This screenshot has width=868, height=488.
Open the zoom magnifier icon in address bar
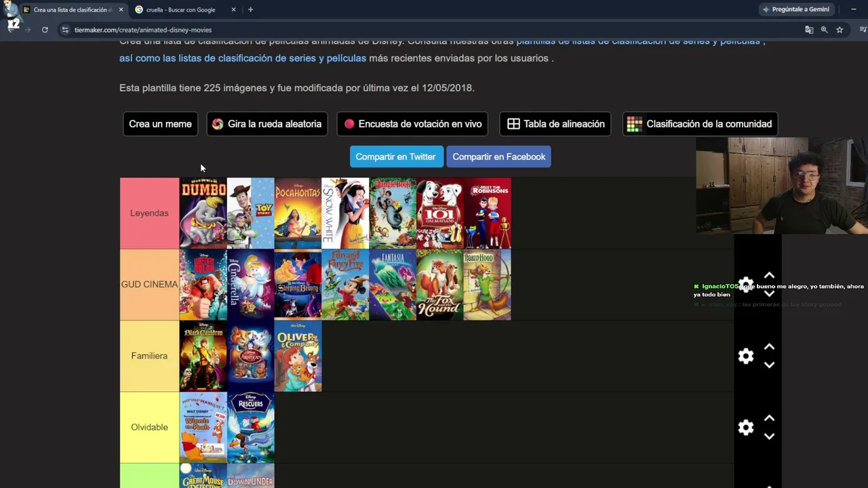824,30
